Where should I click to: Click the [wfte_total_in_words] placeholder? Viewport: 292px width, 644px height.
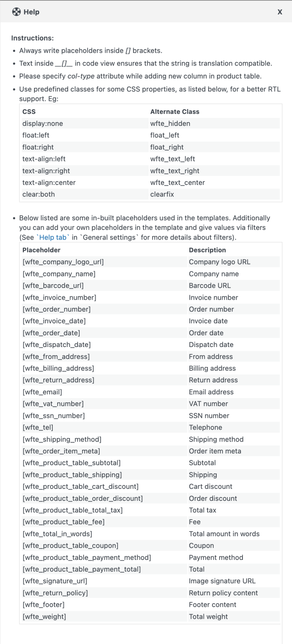tap(57, 534)
